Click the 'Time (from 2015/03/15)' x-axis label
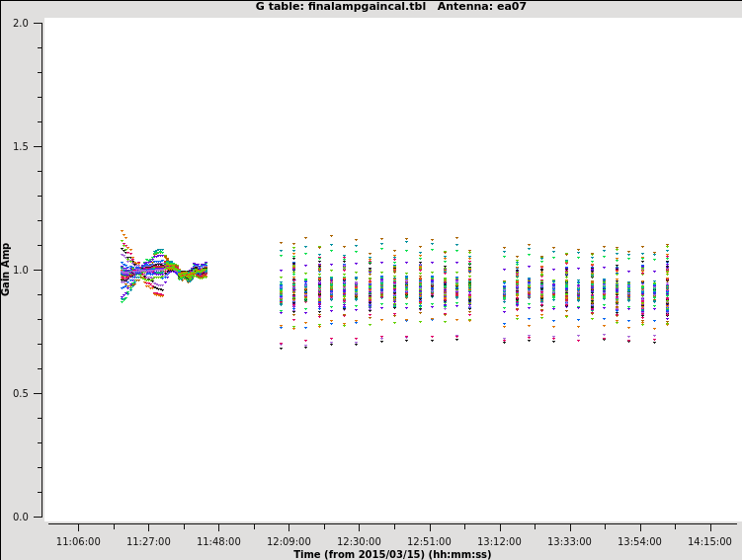The height and width of the screenshot is (560, 742). tap(392, 554)
